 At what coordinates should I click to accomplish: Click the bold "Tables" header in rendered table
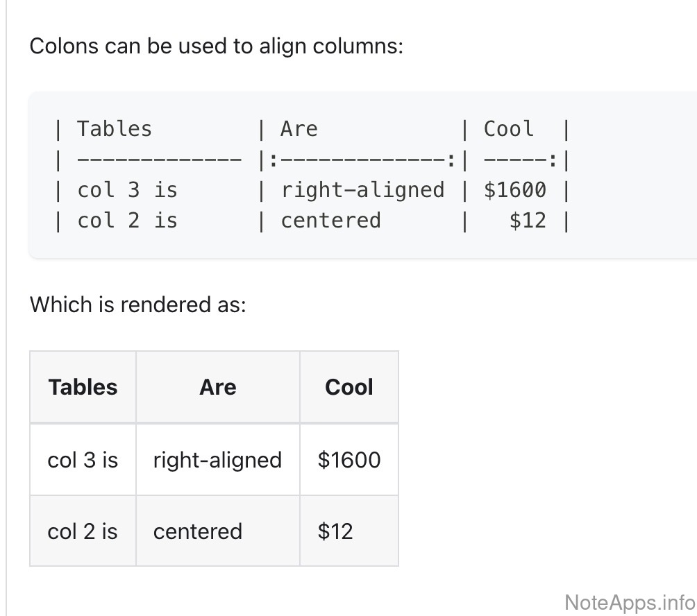tap(83, 387)
